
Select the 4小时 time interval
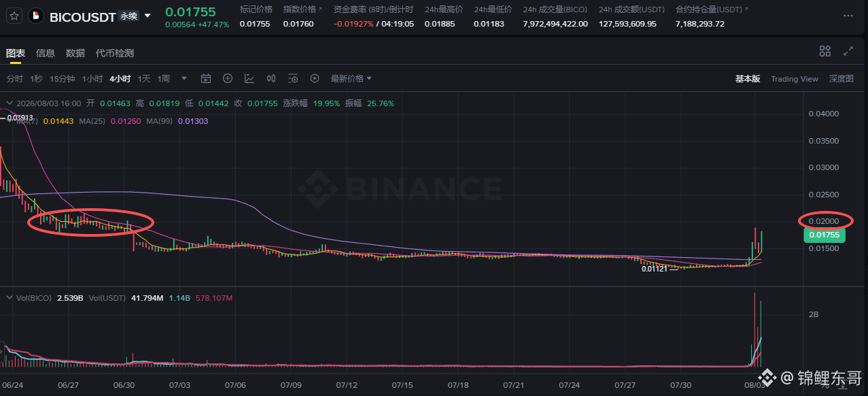coord(120,79)
